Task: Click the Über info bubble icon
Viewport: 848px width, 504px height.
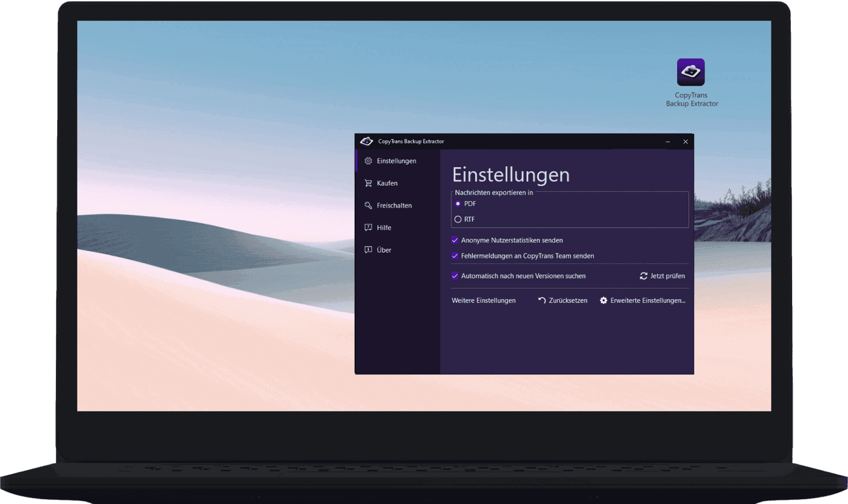Action: click(368, 250)
